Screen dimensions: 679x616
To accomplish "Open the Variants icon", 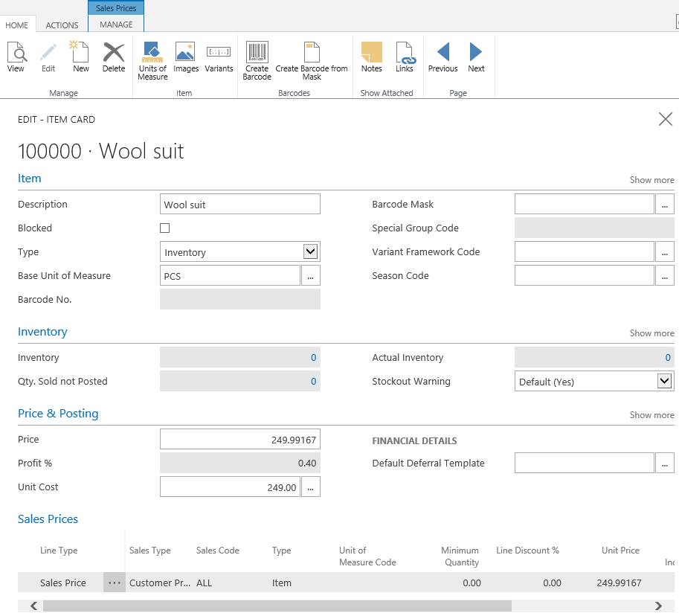I will [x=219, y=57].
